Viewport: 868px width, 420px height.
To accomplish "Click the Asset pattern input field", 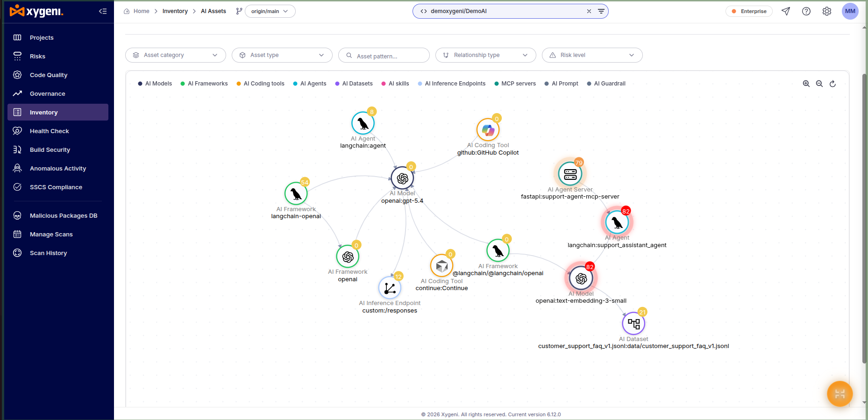I will [x=384, y=55].
